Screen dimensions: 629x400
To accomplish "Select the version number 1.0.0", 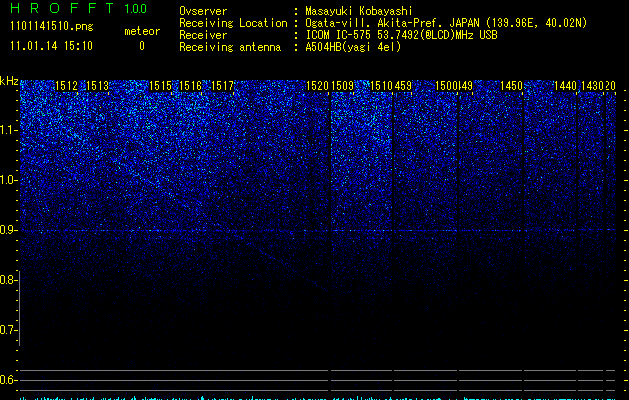I will tap(136, 9).
